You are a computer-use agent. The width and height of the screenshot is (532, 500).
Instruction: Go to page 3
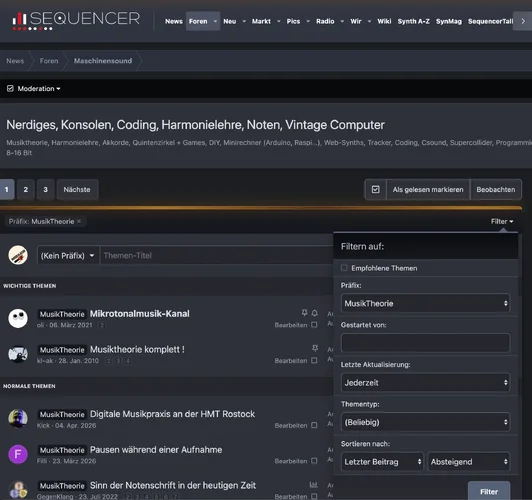point(45,189)
